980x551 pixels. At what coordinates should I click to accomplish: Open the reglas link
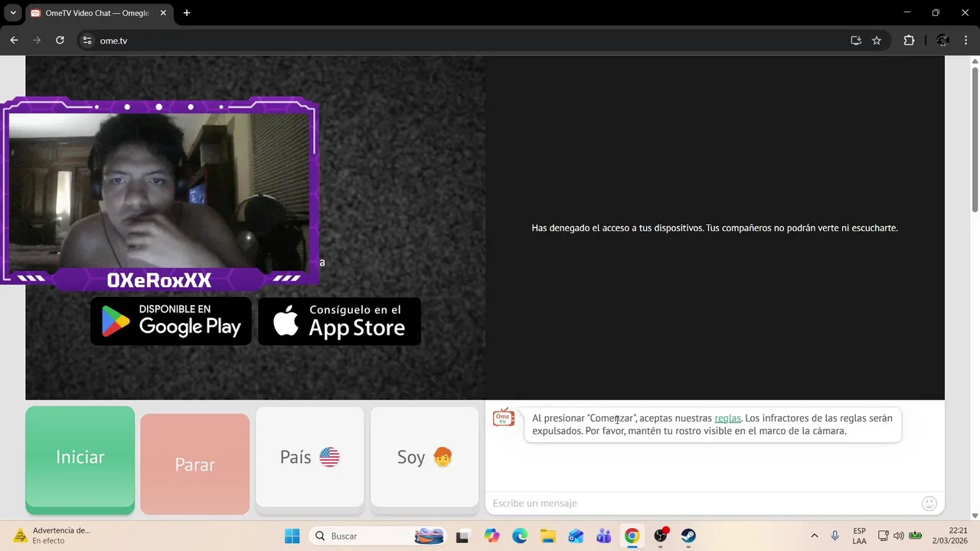click(x=727, y=418)
